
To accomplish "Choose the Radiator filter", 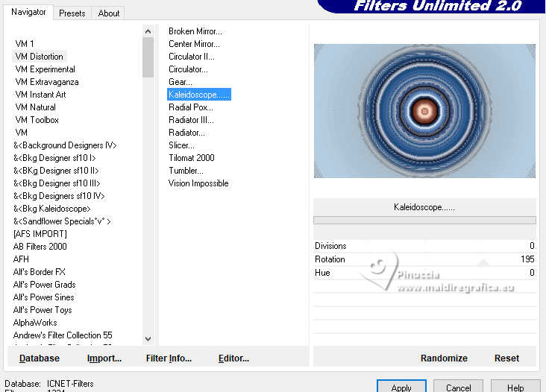I will (187, 133).
